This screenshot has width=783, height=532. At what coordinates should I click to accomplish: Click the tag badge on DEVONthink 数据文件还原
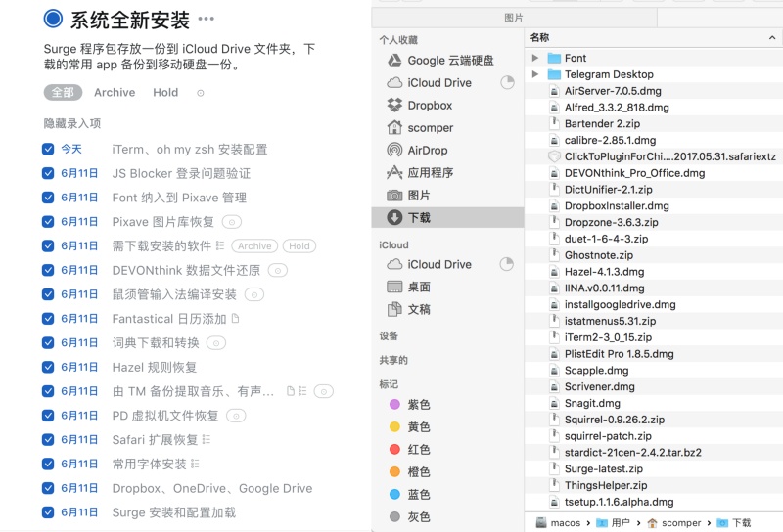(278, 270)
